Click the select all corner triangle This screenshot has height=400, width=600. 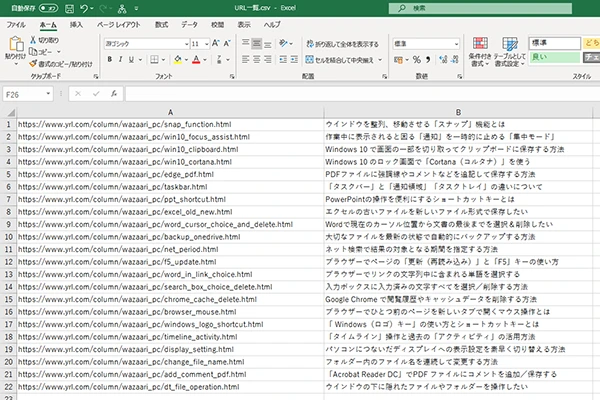tap(11, 113)
